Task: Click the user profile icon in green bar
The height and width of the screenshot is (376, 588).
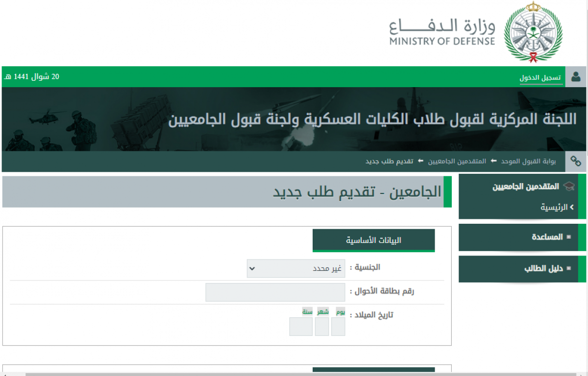Action: [x=576, y=77]
